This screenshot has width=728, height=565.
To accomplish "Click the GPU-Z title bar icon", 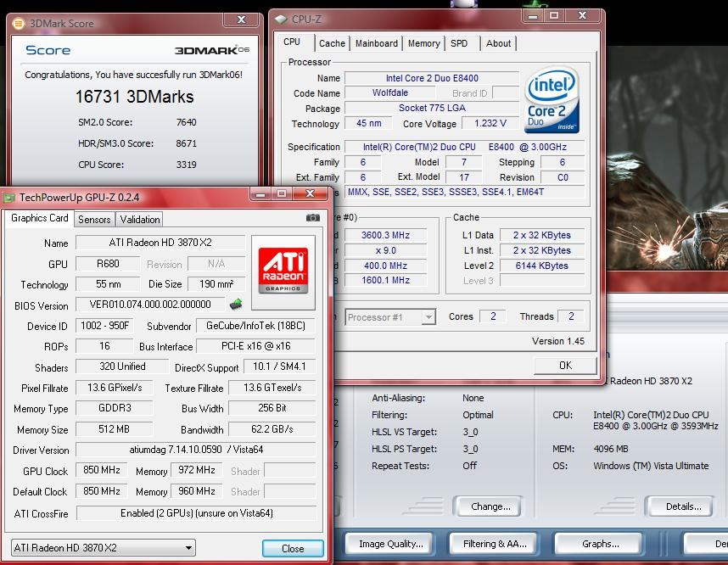I will coord(8,198).
